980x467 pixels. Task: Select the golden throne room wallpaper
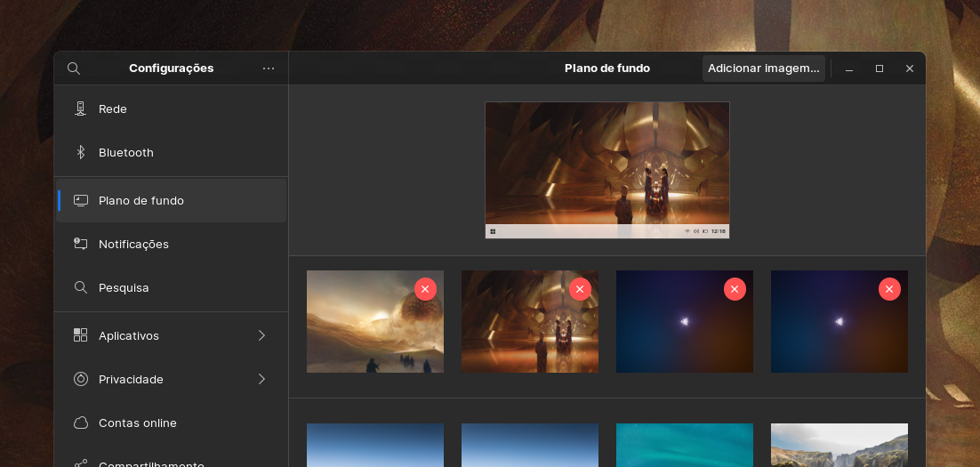click(530, 321)
